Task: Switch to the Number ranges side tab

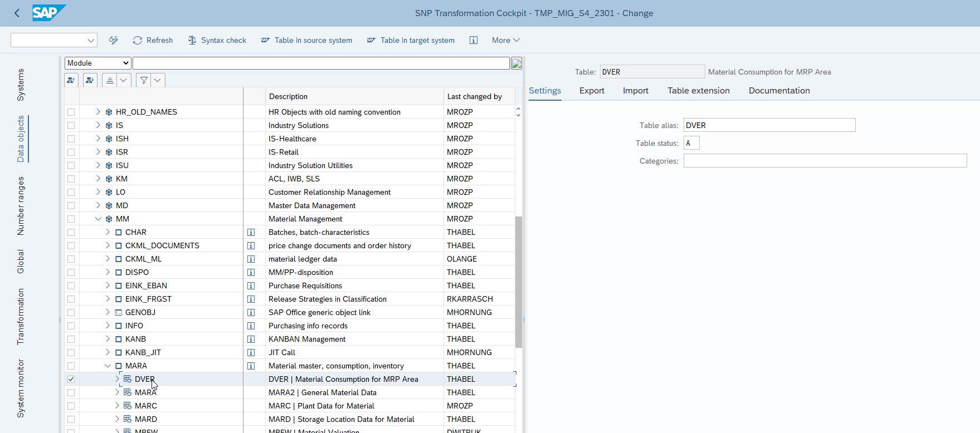Action: coord(21,206)
